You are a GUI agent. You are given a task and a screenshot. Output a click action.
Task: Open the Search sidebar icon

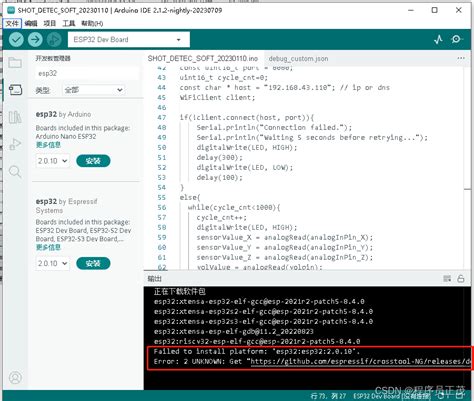15,172
